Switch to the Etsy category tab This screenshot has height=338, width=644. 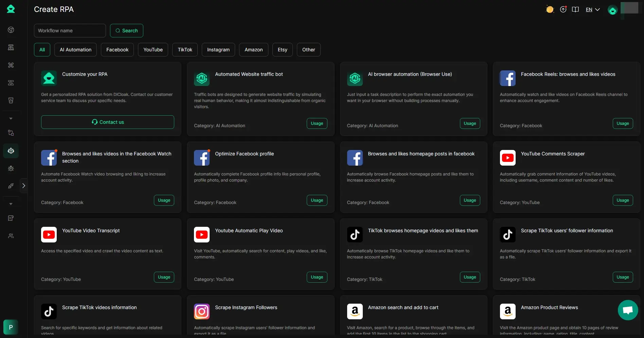(x=282, y=50)
